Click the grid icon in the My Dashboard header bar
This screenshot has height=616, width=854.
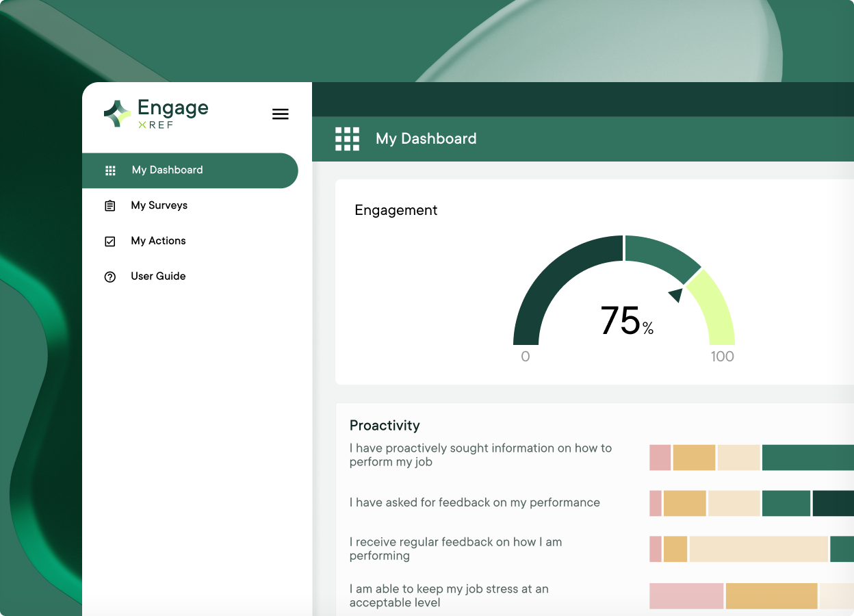click(x=347, y=138)
